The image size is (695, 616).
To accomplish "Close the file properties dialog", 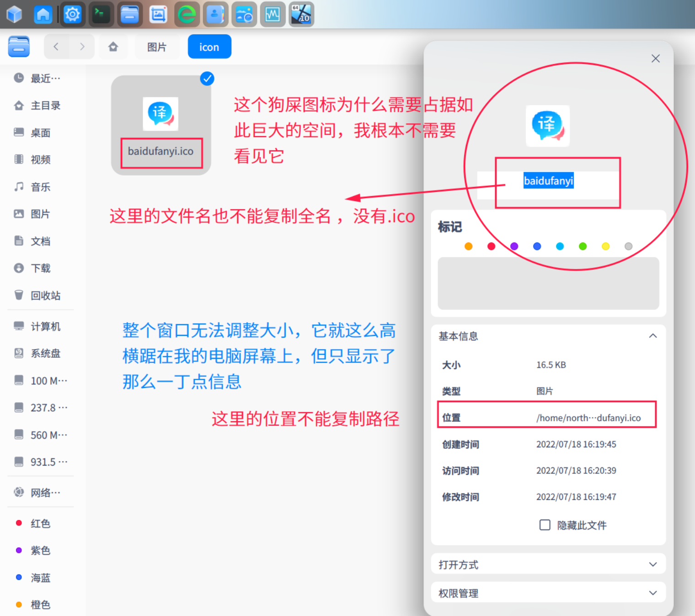I will [x=656, y=58].
